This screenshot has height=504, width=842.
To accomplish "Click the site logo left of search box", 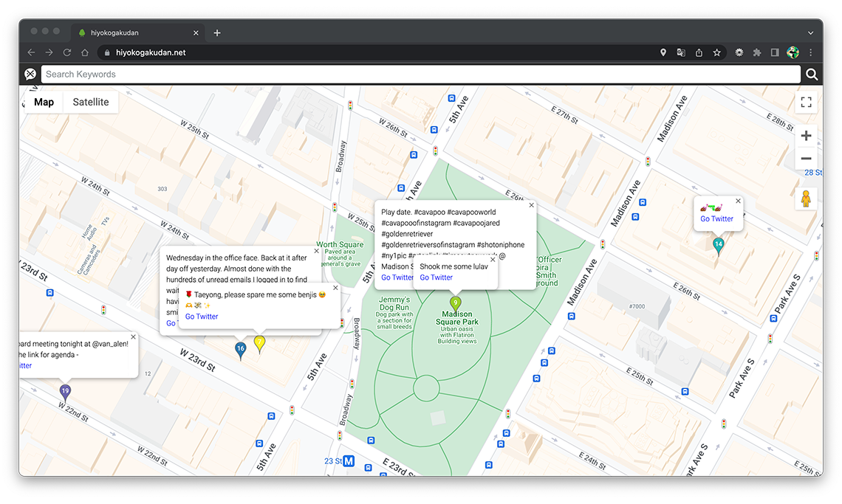I will (x=30, y=74).
